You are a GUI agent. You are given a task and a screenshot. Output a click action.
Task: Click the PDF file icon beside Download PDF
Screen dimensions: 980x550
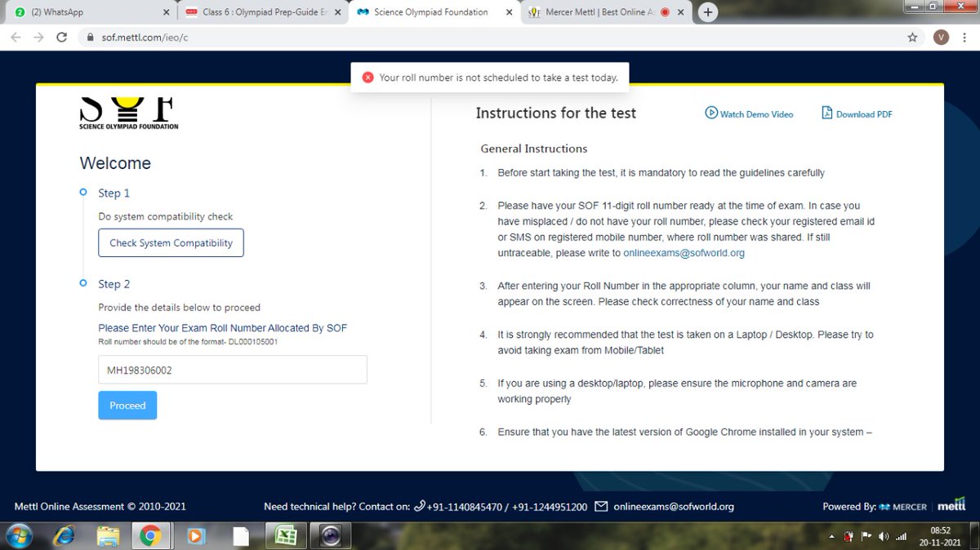826,113
